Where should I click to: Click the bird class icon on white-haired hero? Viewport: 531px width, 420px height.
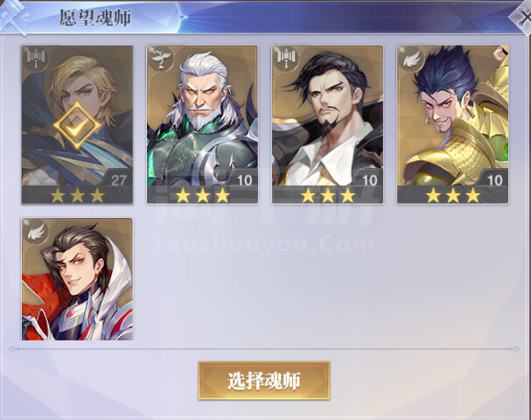pos(161,59)
